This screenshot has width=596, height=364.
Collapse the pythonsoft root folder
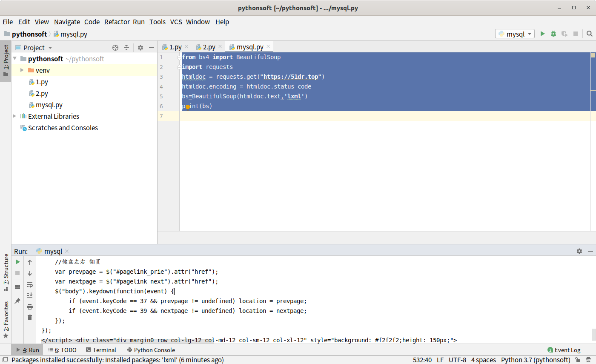(x=15, y=59)
